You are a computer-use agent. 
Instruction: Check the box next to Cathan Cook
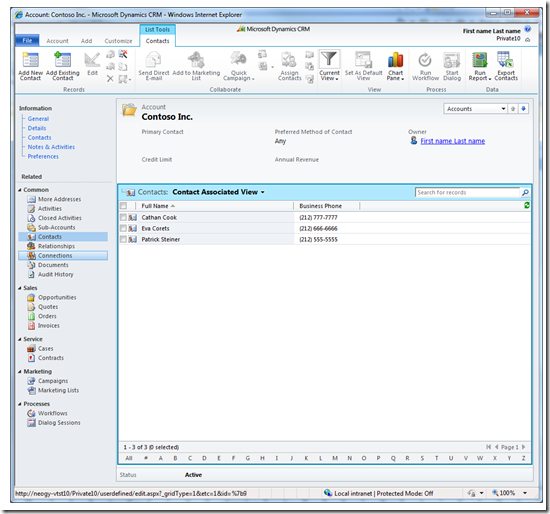click(123, 218)
